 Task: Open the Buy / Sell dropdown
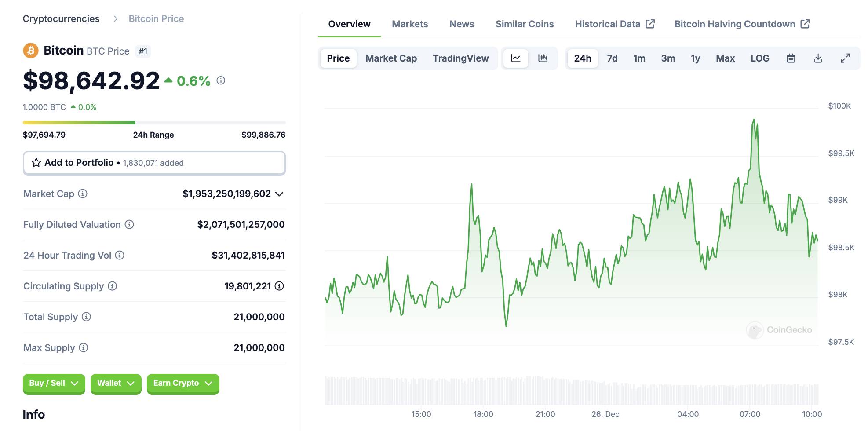[54, 383]
